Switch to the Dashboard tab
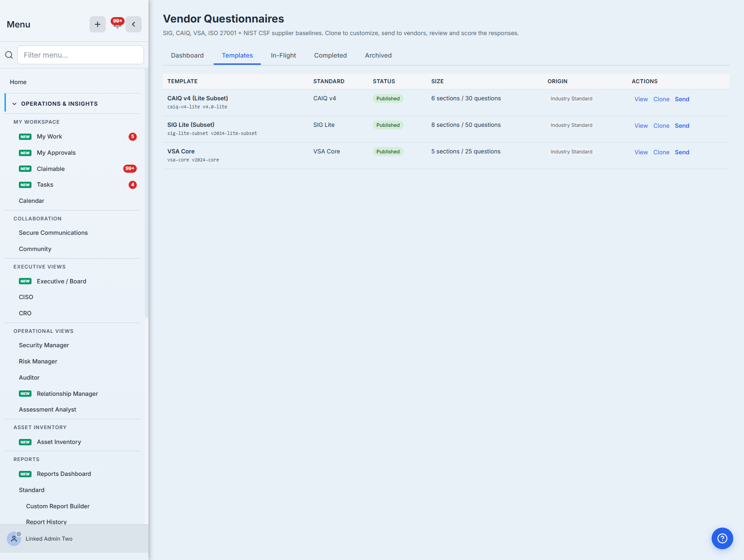Screen dimensions: 744x560 (187, 55)
